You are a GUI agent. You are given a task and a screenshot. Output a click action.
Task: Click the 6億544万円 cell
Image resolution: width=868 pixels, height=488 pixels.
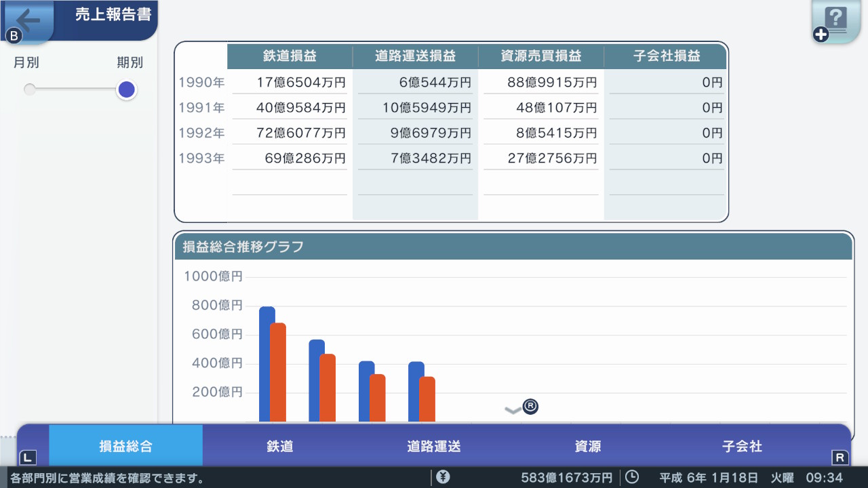(435, 83)
